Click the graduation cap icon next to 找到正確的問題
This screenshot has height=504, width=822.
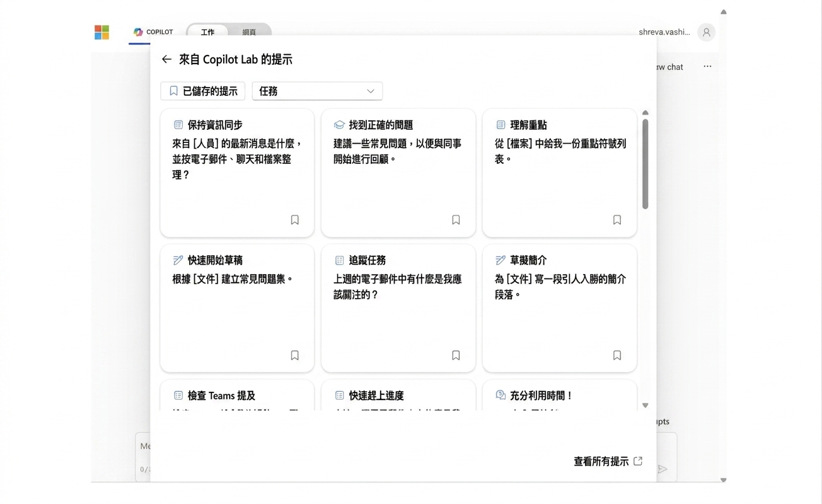click(x=339, y=125)
